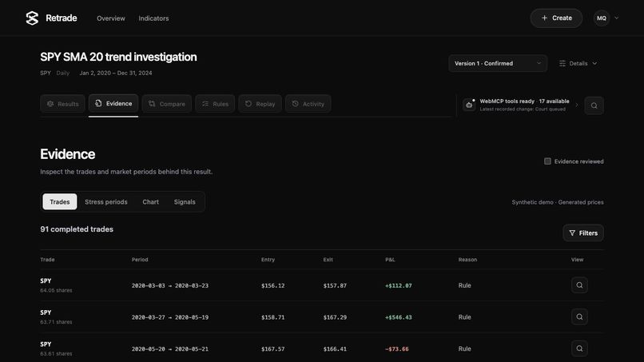Image resolution: width=644 pixels, height=362 pixels.
Task: Switch to the Results tab
Action: [x=62, y=104]
